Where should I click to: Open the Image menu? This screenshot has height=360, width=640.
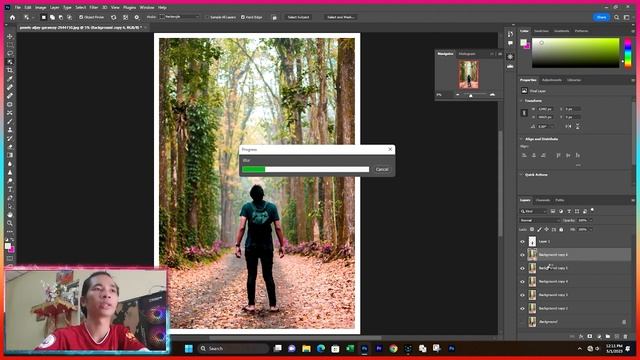point(40,7)
